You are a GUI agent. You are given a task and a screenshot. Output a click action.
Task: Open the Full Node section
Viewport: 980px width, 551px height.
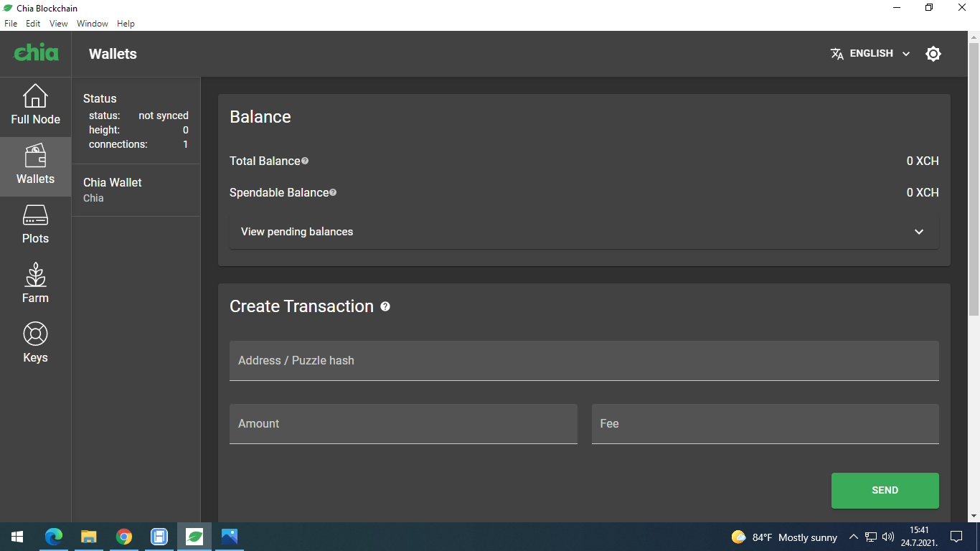(35, 107)
